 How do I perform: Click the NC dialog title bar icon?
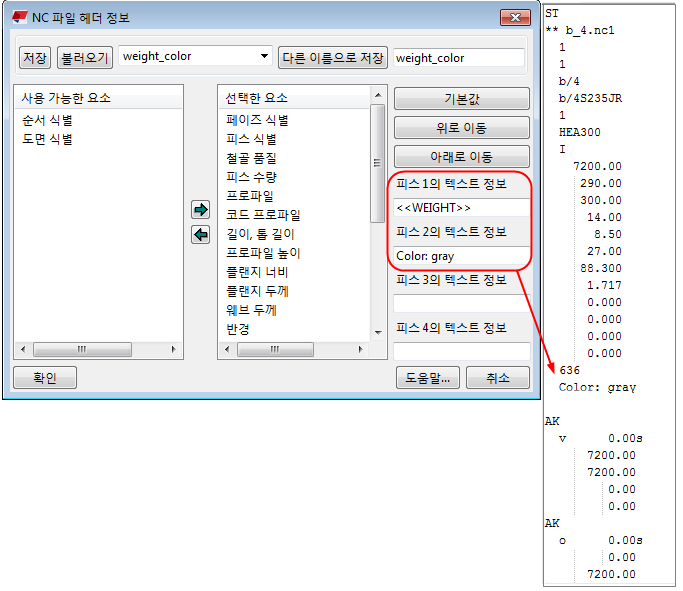tap(19, 18)
